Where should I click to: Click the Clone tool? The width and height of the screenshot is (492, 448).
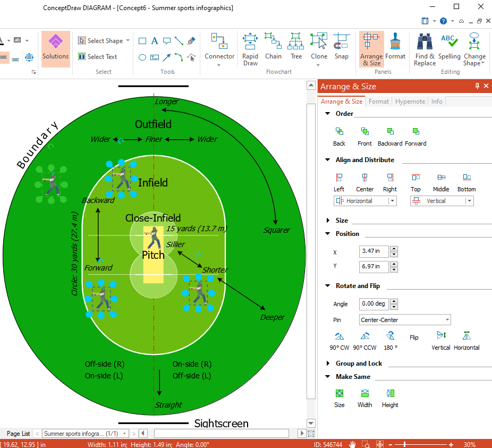(319, 49)
